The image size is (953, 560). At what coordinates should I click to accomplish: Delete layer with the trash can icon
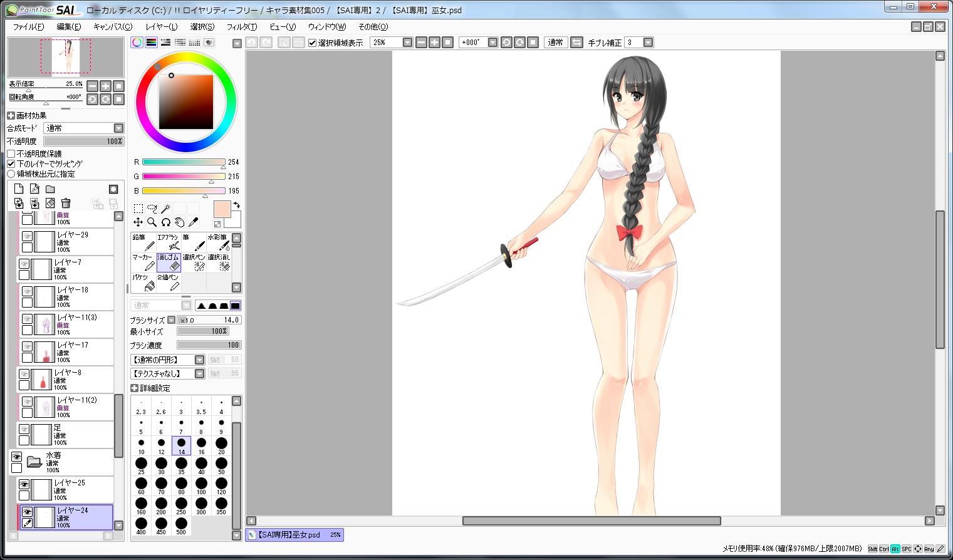66,203
